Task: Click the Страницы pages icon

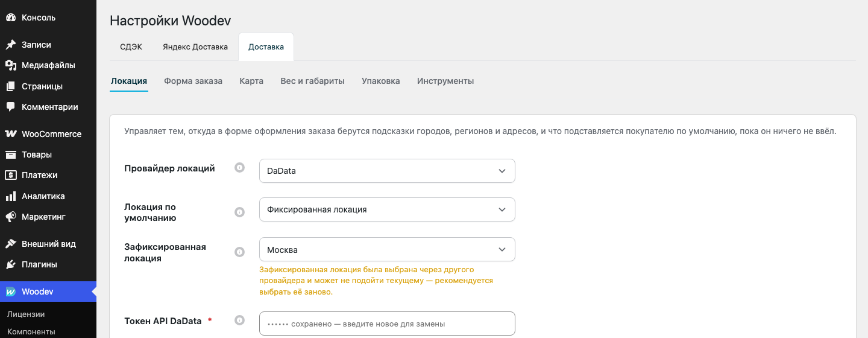Action: [x=11, y=86]
